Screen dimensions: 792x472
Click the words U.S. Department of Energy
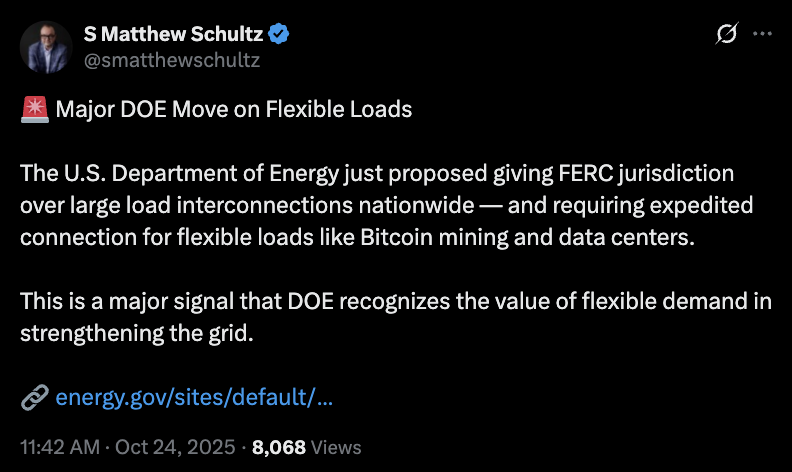(178, 173)
